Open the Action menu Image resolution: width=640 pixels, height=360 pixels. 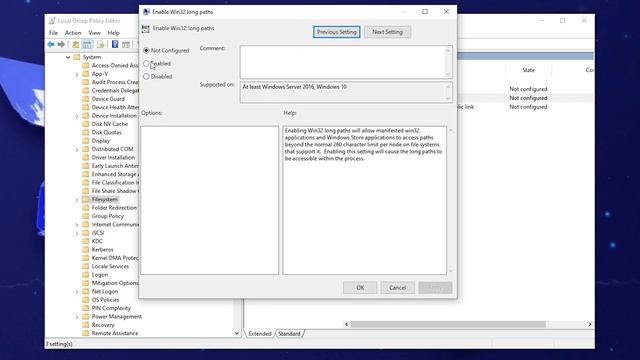coord(73,33)
